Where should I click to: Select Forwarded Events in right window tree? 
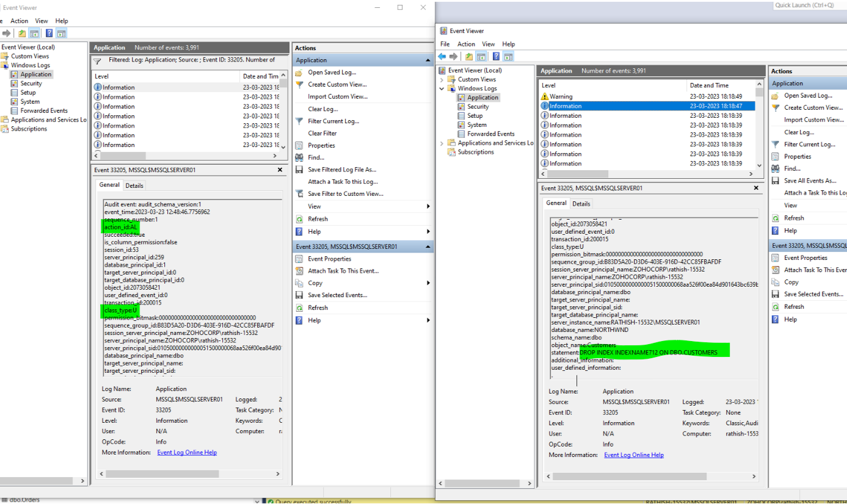pyautogui.click(x=490, y=134)
